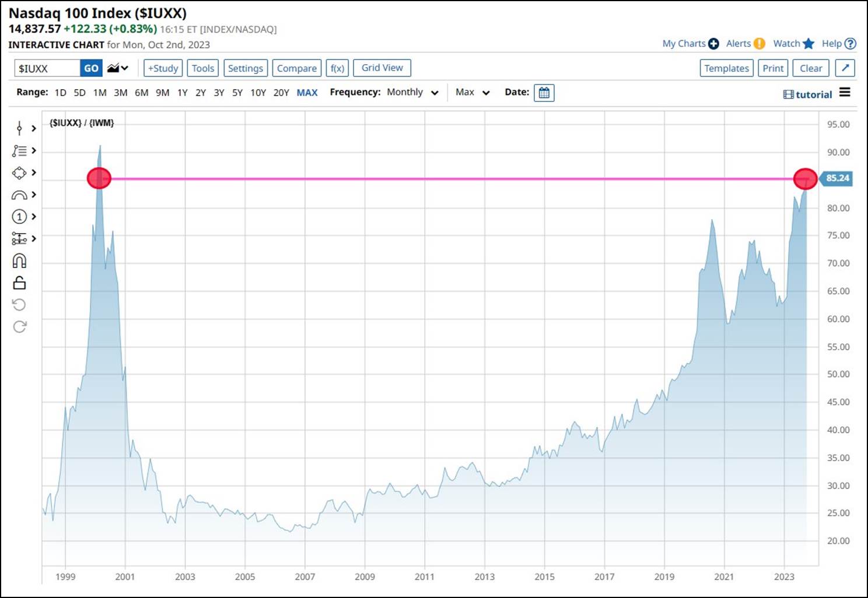This screenshot has width=868, height=598.
Task: Click the f(x) expression button
Action: tap(337, 68)
